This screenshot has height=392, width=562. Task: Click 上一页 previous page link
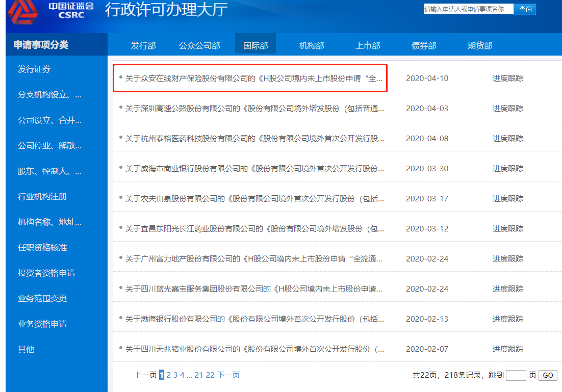tap(145, 375)
